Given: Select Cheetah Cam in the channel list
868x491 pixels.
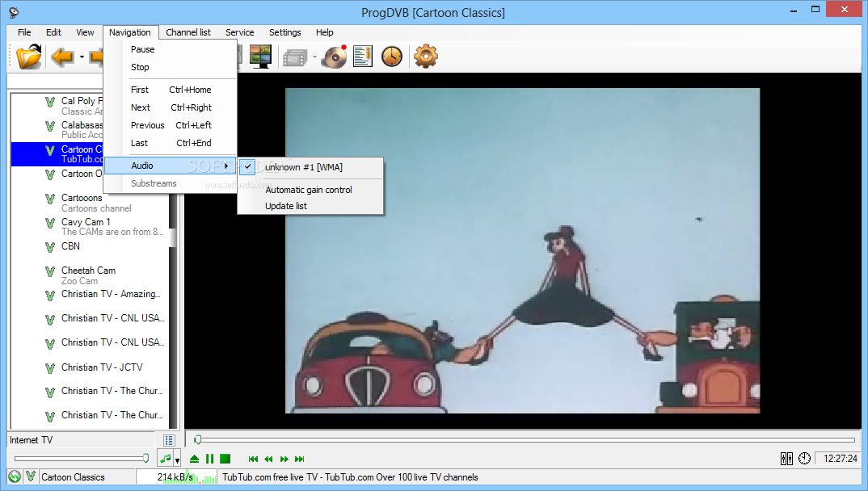Looking at the screenshot, I should coord(88,271).
